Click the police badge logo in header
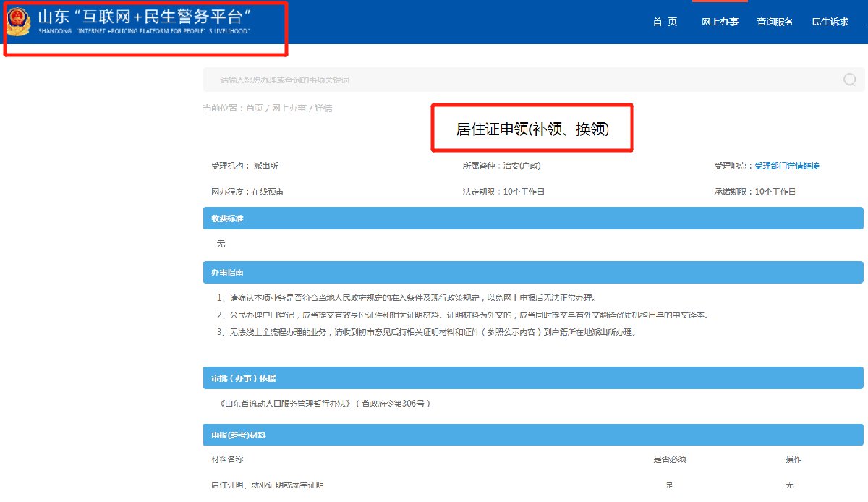Screen dimensions: 868x502 point(18,22)
